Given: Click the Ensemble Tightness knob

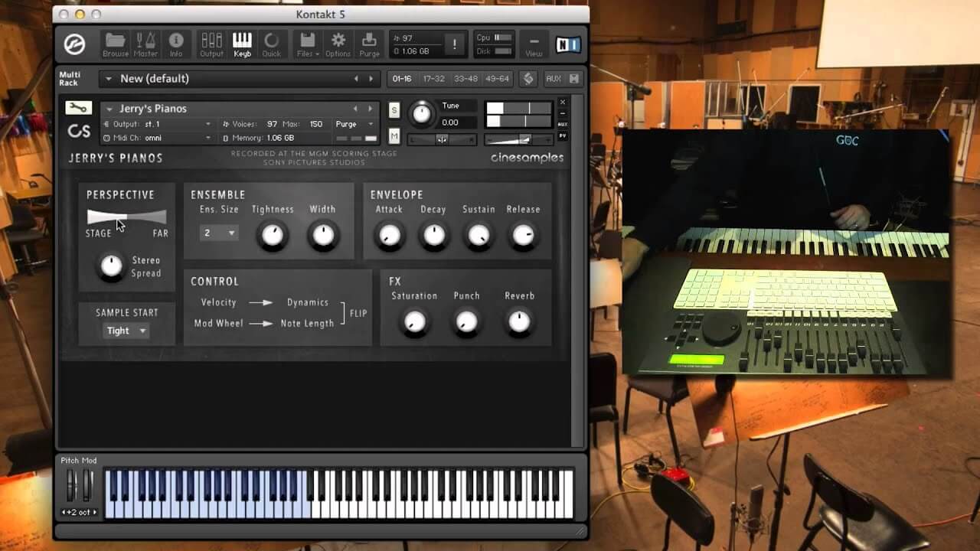Looking at the screenshot, I should pyautogui.click(x=273, y=236).
